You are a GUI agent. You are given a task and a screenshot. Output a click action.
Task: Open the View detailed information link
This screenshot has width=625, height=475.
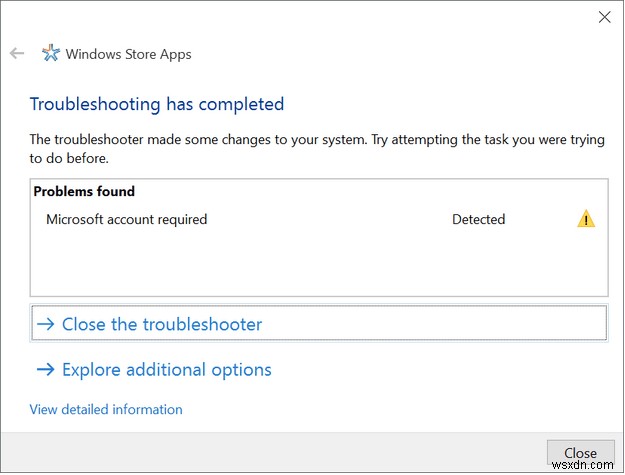pos(106,409)
